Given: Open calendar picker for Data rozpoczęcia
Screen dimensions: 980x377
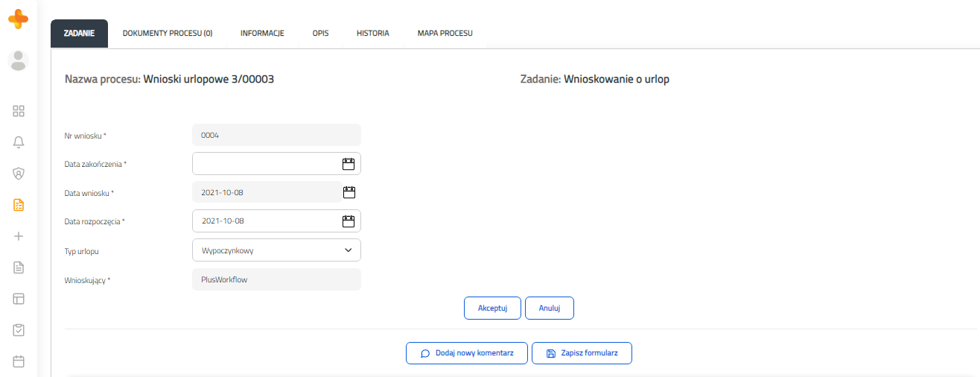Looking at the screenshot, I should [x=348, y=221].
